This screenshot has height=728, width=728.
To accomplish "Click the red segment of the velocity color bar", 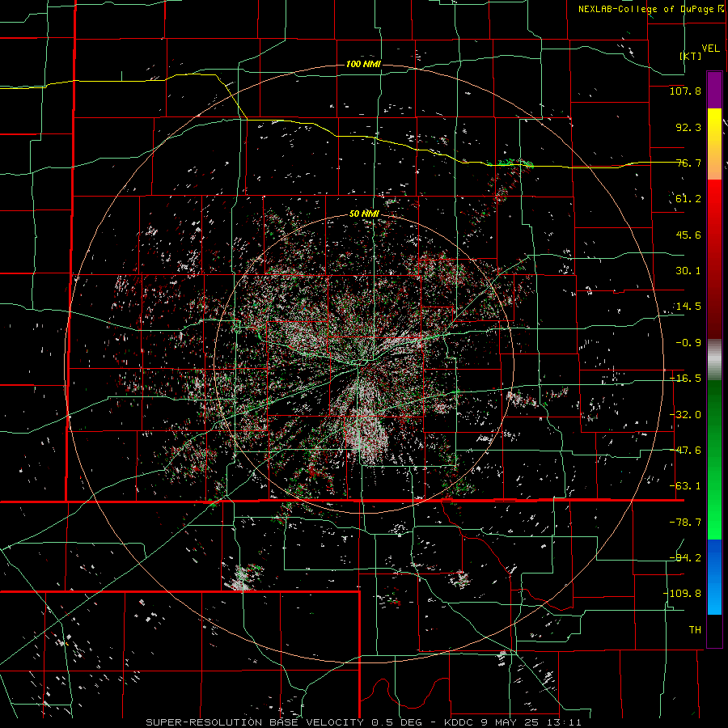I will [x=714, y=259].
